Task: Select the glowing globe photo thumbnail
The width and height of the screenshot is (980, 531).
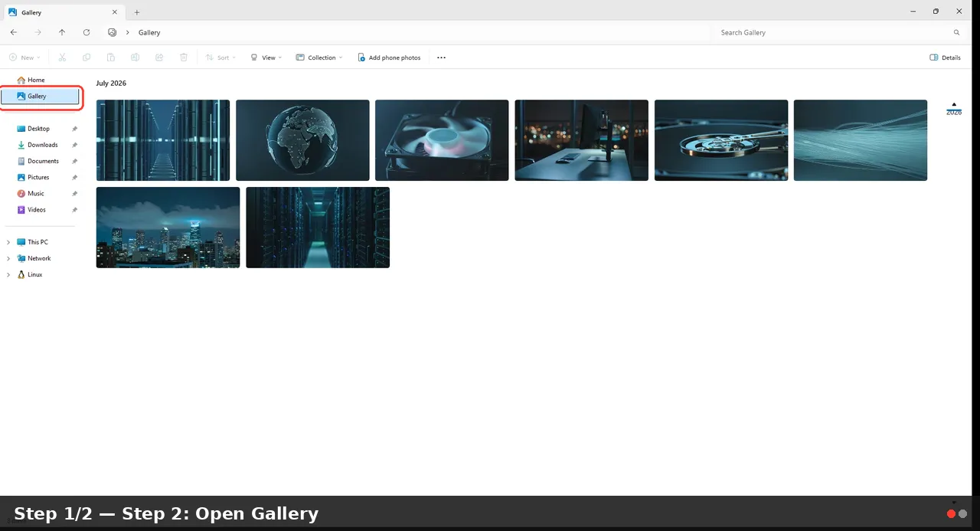Action: click(x=302, y=140)
